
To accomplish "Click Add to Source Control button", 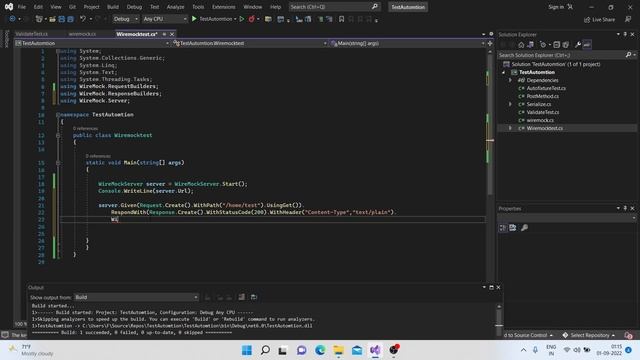I will point(528,335).
